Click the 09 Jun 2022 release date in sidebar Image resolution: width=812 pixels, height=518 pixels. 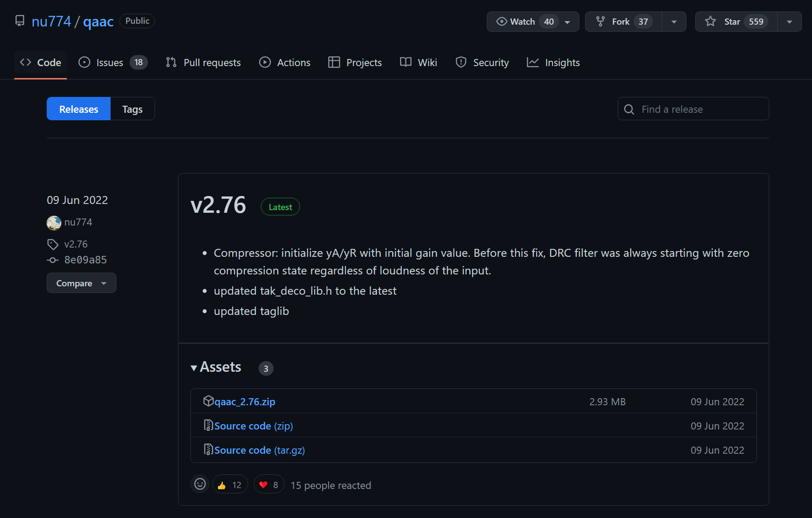[78, 200]
